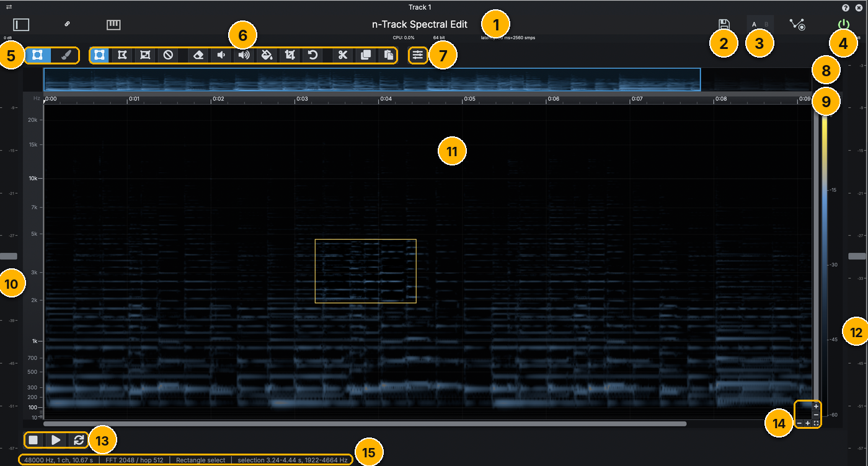This screenshot has width=868, height=466.
Task: Select the rectangle selection tool in the editing toolbar
Action: 99,55
